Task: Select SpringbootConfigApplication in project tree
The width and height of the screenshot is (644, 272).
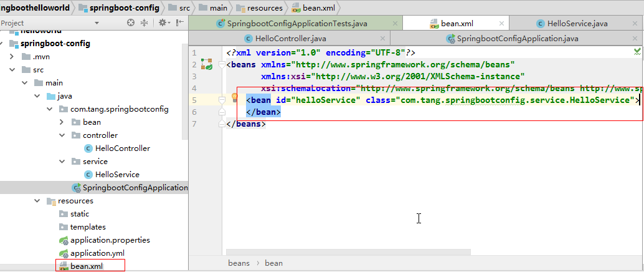Action: pyautogui.click(x=130, y=188)
